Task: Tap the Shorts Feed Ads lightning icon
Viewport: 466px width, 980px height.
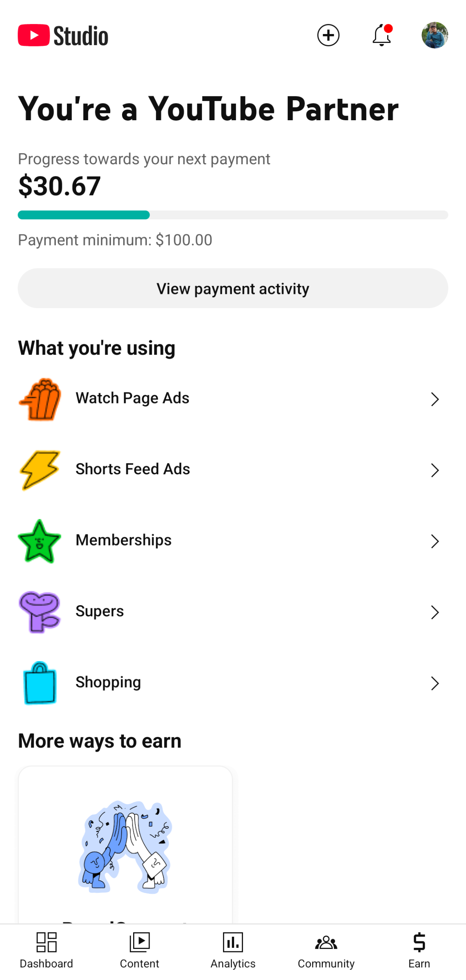Action: click(40, 470)
